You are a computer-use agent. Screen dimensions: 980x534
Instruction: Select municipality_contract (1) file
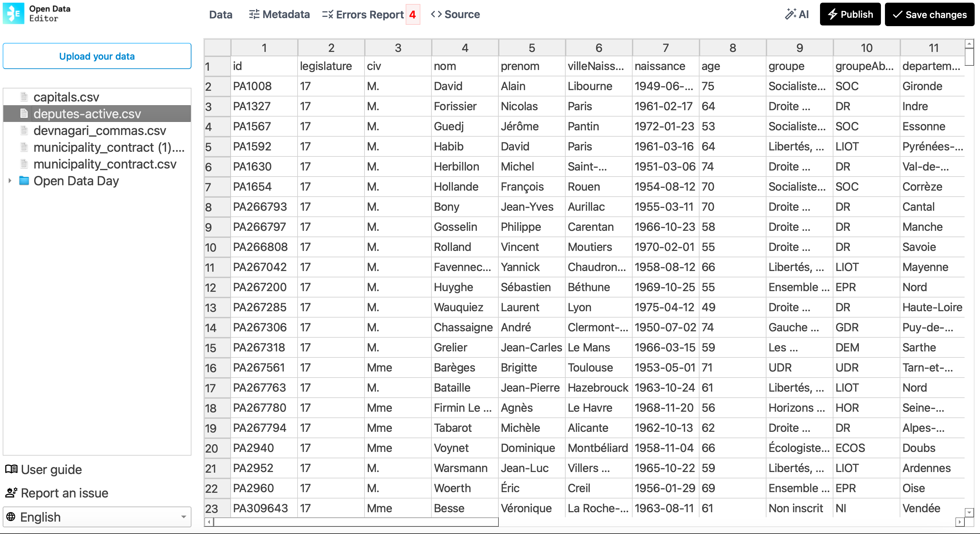97,147
